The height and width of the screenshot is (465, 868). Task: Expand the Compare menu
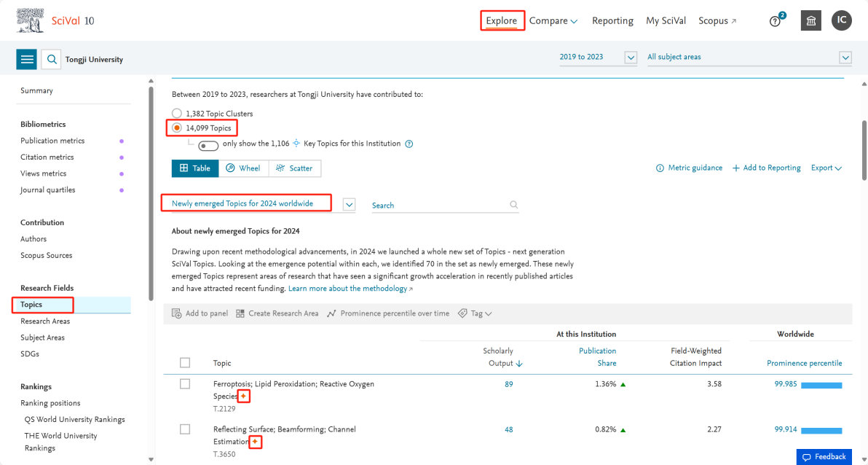553,21
